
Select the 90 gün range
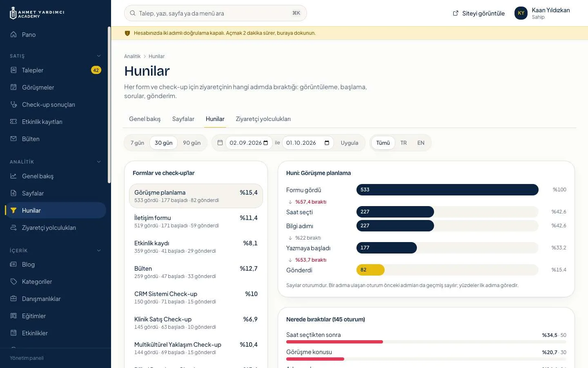pos(192,143)
